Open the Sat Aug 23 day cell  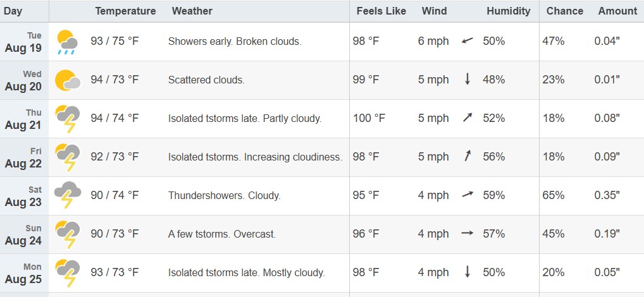coord(24,196)
